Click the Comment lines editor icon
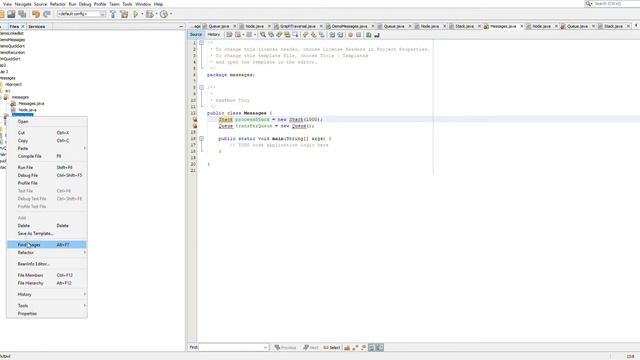 click(x=369, y=35)
